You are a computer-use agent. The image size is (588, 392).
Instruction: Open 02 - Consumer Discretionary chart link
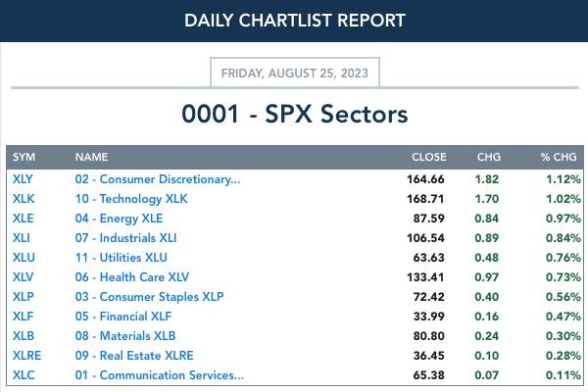[x=158, y=179]
